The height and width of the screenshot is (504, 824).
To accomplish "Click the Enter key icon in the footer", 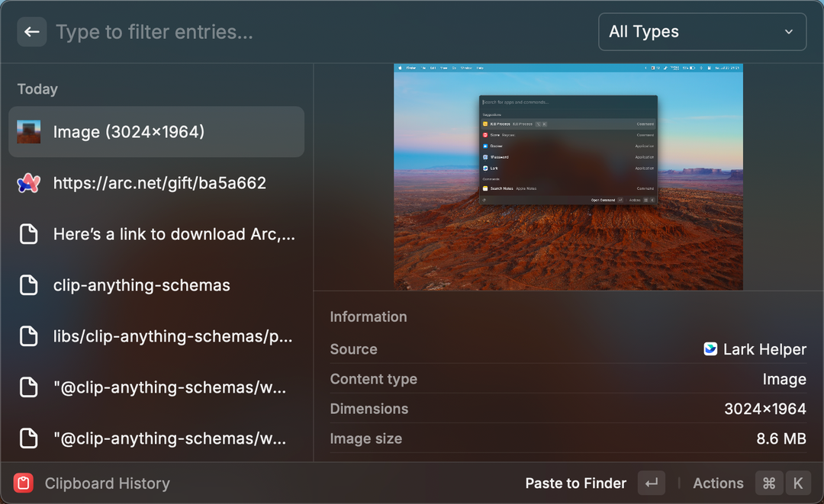I will tap(652, 483).
